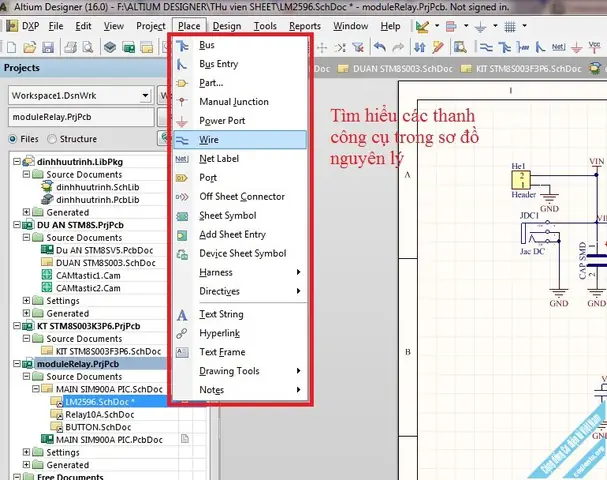Select the Structure radio button
Image resolution: width=607 pixels, height=480 pixels.
51,139
